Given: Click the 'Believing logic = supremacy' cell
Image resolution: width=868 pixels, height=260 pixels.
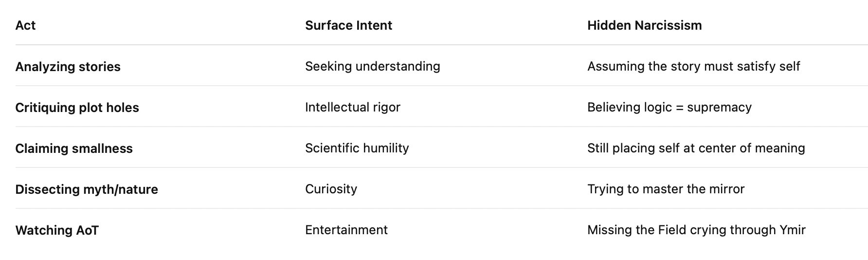Looking at the screenshot, I should coord(669,107).
